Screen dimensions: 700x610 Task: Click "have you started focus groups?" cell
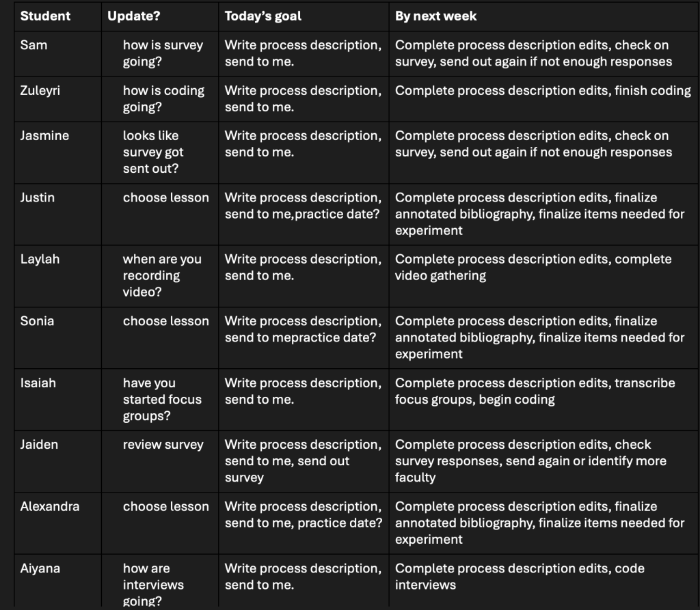pyautogui.click(x=162, y=399)
